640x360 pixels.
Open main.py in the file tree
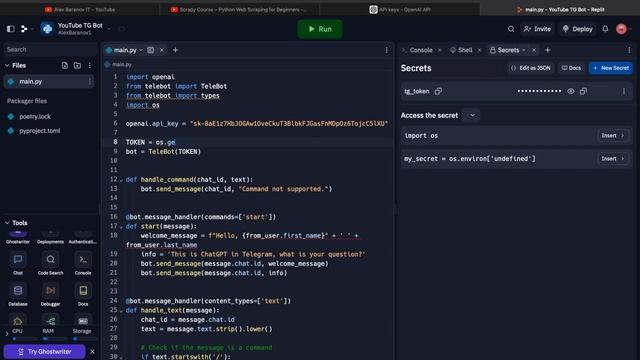click(48, 82)
